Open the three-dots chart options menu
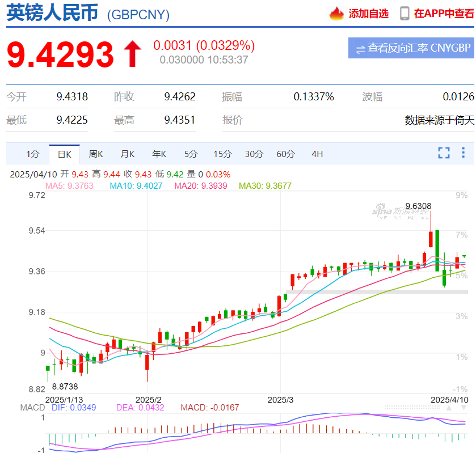This screenshot has height=453, width=476. [x=464, y=153]
